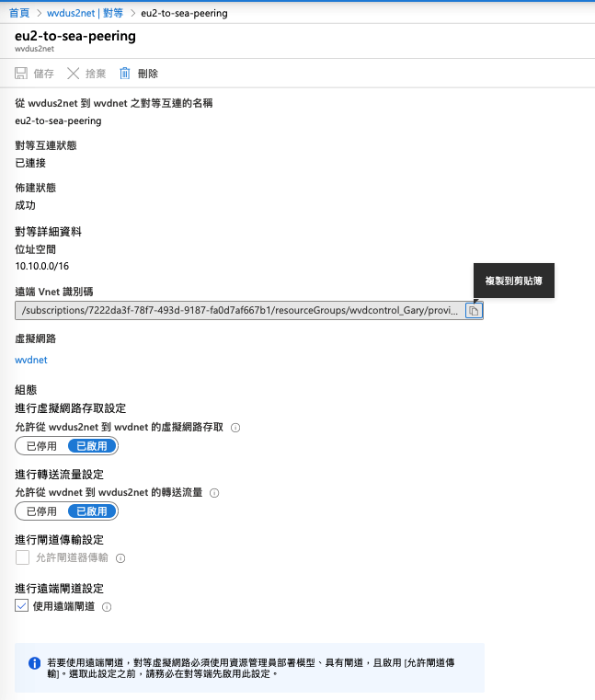Click the 組態 section heading
The image size is (595, 700).
(26, 390)
